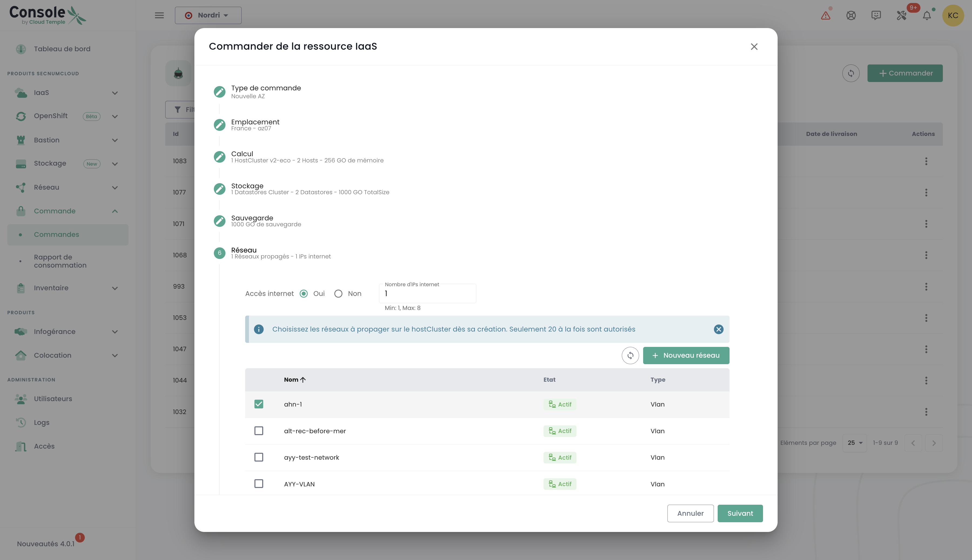Click the edit pencil icon for Stockage step

click(x=220, y=189)
